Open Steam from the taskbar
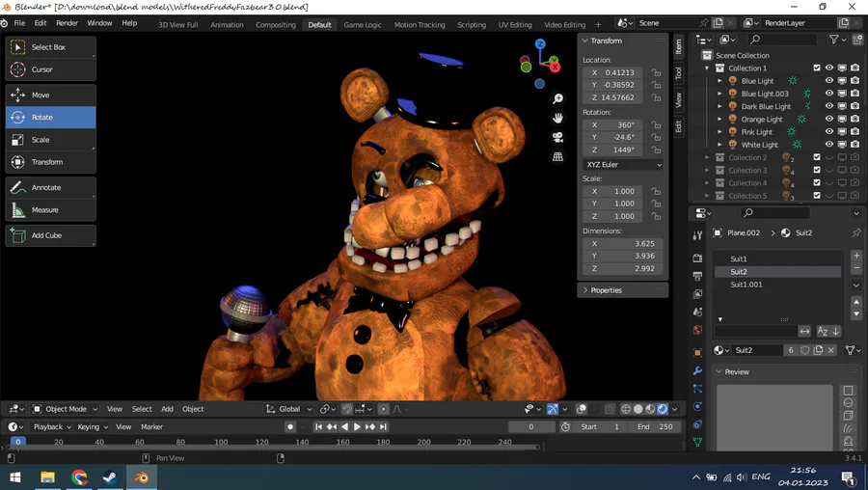This screenshot has width=868, height=490. coord(110,477)
